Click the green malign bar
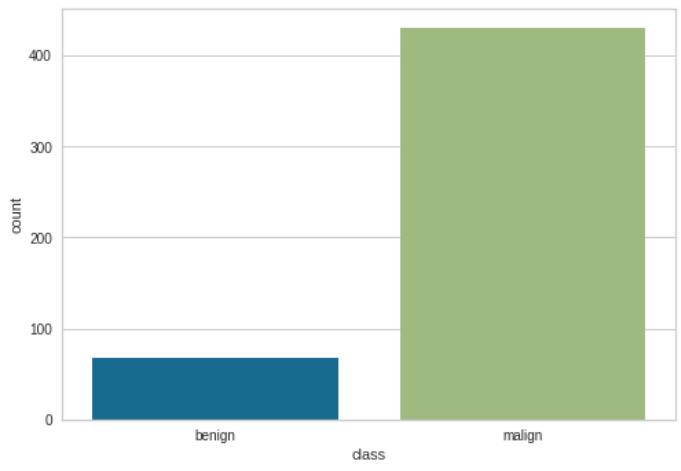 522,224
